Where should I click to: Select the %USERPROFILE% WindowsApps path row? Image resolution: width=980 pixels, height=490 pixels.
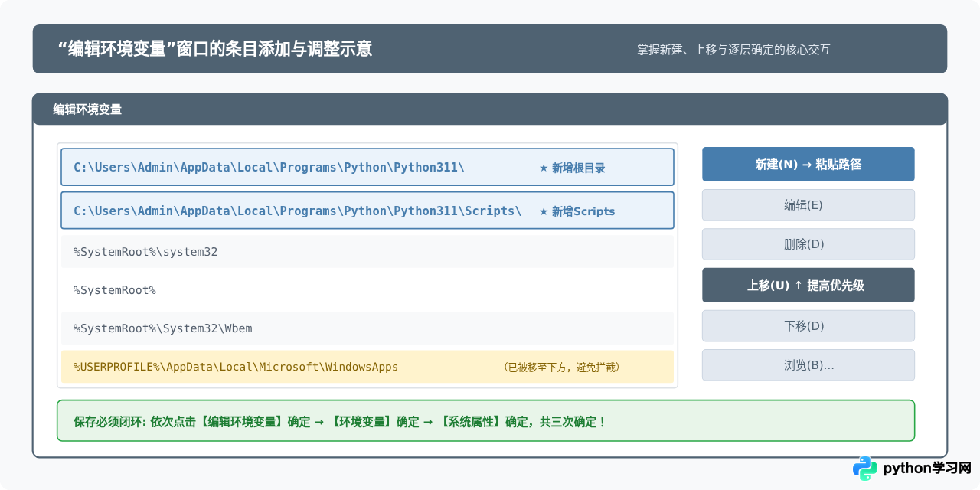coord(367,367)
